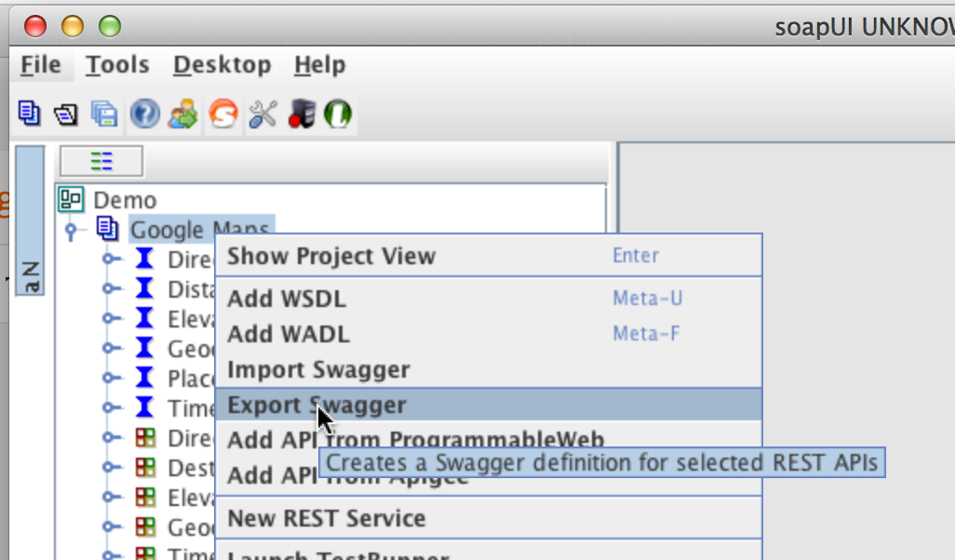Click the server with red dot icon
The height and width of the screenshot is (560, 955).
pyautogui.click(x=302, y=113)
